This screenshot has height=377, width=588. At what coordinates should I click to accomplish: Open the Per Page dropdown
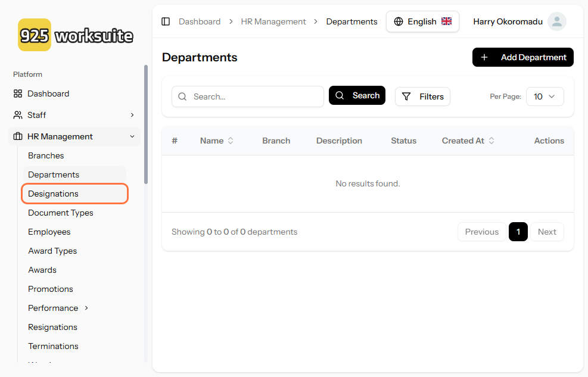(x=545, y=96)
